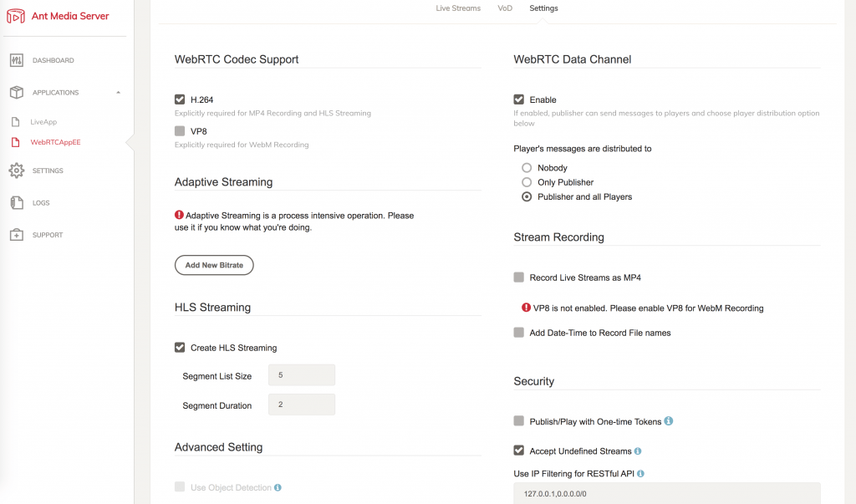Open LiveApp in the sidebar
Image resolution: width=856 pixels, height=504 pixels.
click(43, 122)
